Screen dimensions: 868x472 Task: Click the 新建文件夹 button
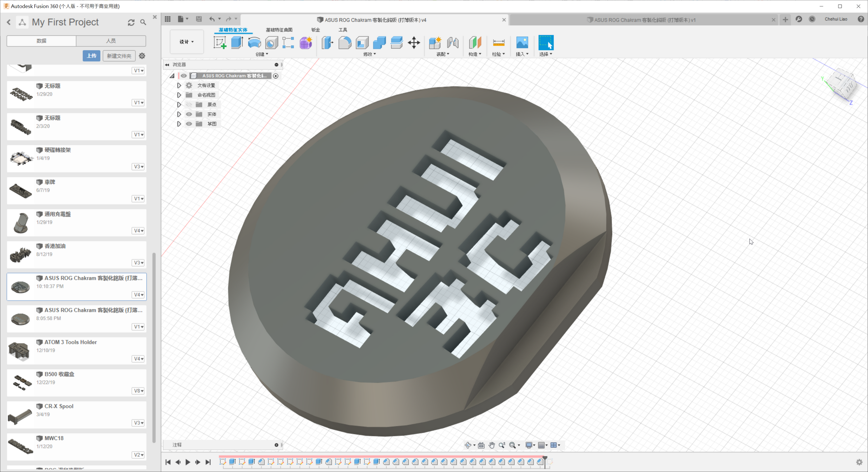click(x=119, y=56)
